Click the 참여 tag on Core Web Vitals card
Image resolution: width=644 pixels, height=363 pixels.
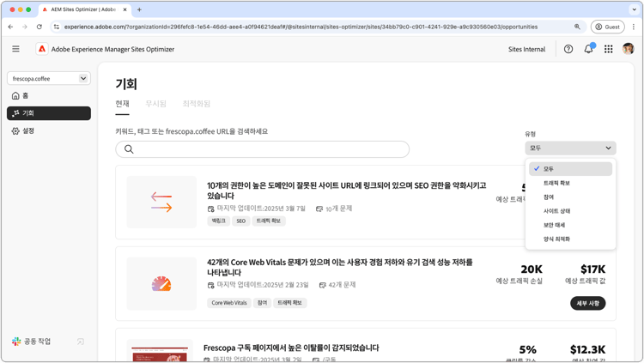coord(262,303)
